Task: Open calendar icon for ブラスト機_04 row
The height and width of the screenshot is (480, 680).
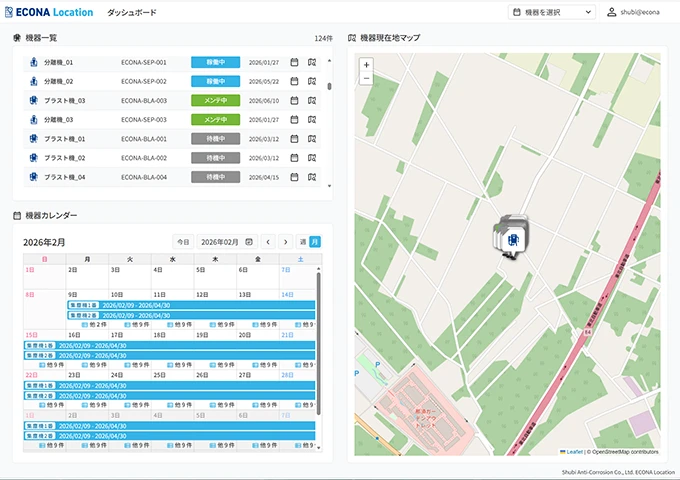Action: 294,177
